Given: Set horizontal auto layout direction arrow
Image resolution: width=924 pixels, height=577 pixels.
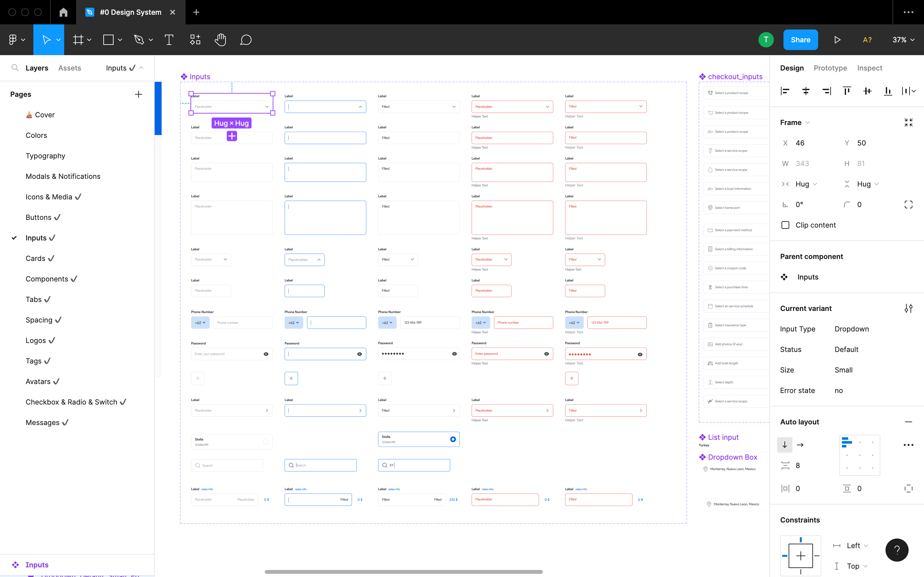Looking at the screenshot, I should click(x=800, y=445).
